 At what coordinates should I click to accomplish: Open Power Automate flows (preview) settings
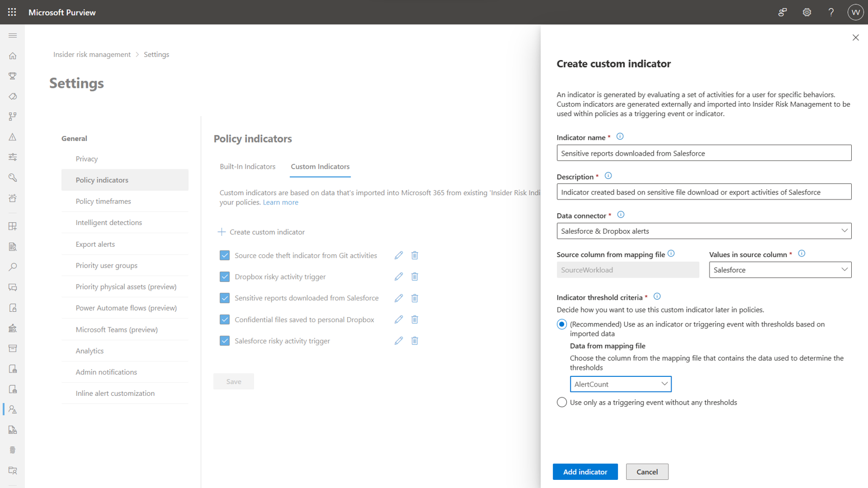click(x=125, y=308)
